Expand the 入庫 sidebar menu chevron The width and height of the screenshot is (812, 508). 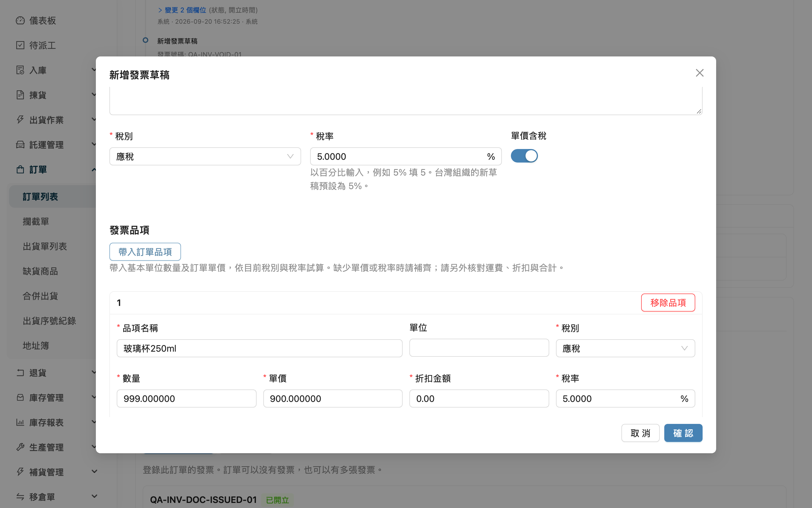point(94,70)
